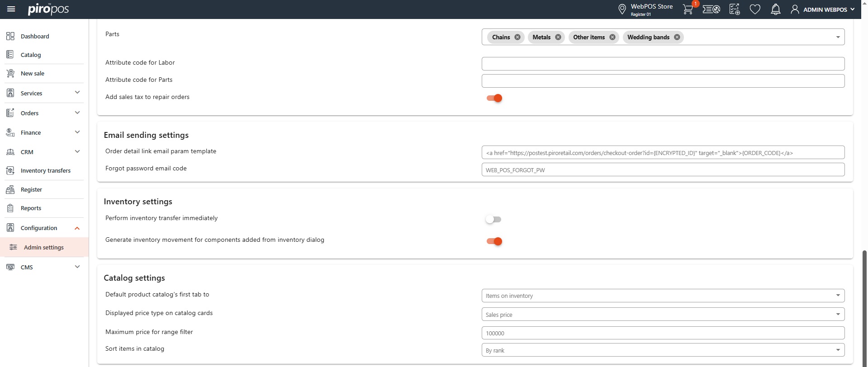Open Displayed price type dropdown
Viewport: 868px width, 367px height.
point(663,315)
